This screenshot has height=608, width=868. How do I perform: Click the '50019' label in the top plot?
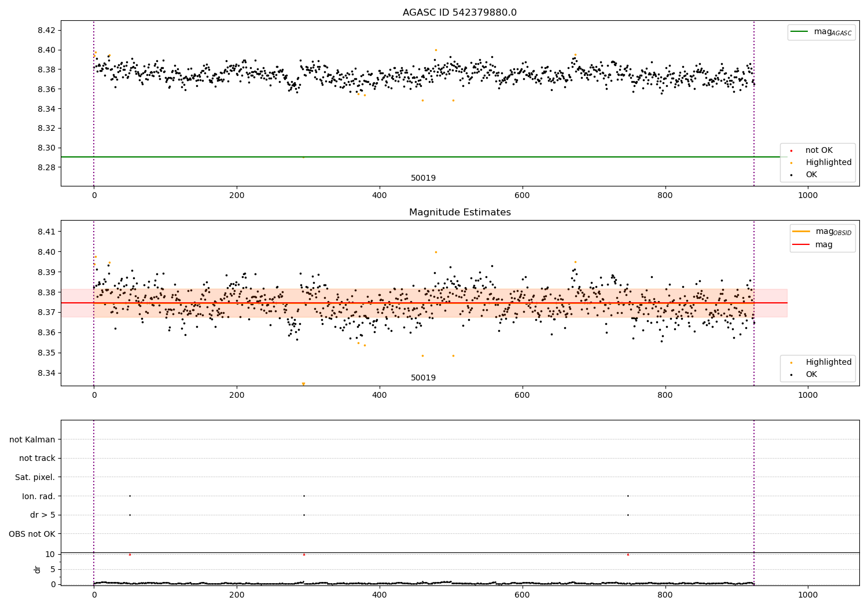(423, 178)
